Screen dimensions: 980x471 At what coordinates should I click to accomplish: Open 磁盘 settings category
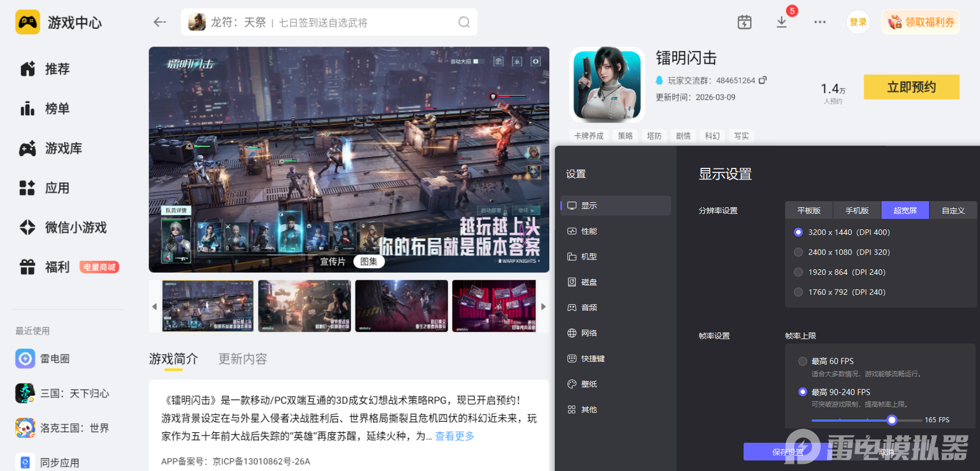point(616,282)
